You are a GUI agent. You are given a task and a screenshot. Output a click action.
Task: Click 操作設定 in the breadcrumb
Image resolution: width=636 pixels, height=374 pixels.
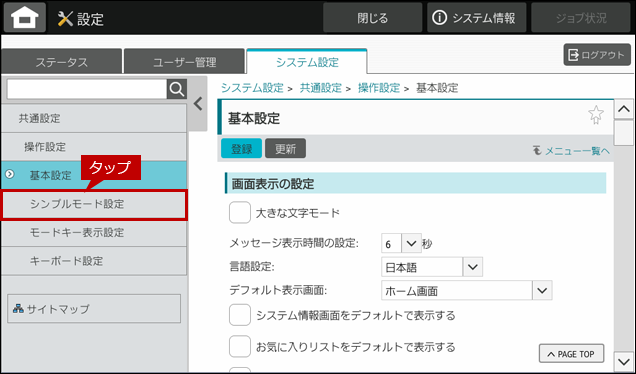pos(379,88)
